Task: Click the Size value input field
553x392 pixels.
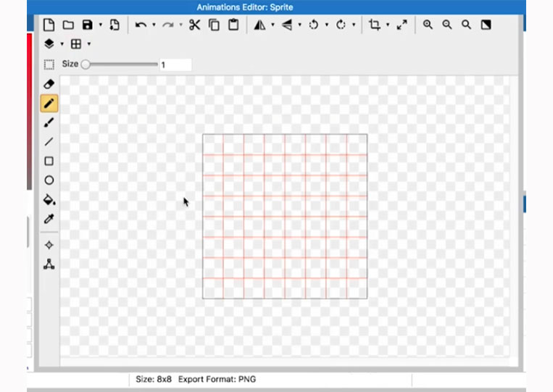Action: pos(175,64)
